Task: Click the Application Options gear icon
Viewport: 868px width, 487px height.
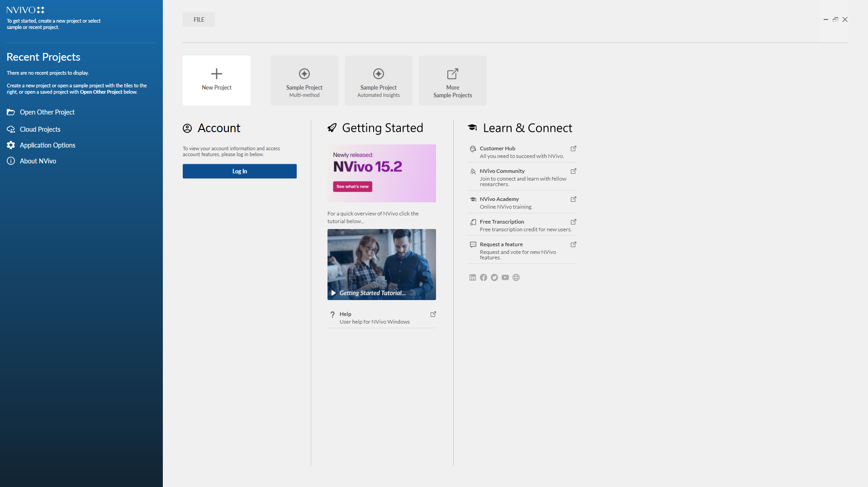Action: 11,145
